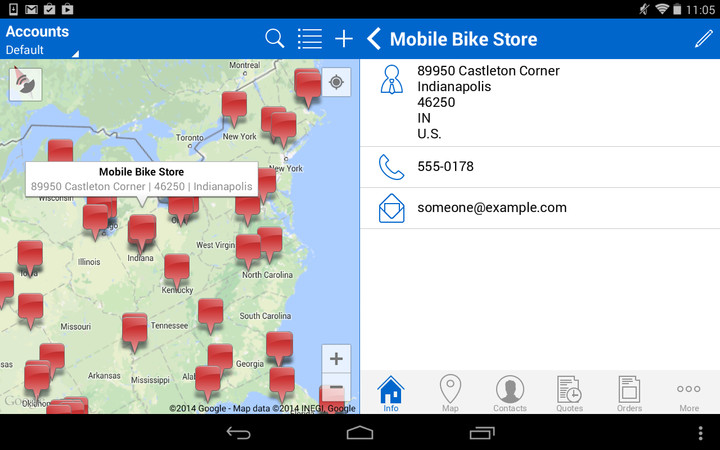Open the More tab
Screen dimensions: 720x450
point(689,396)
